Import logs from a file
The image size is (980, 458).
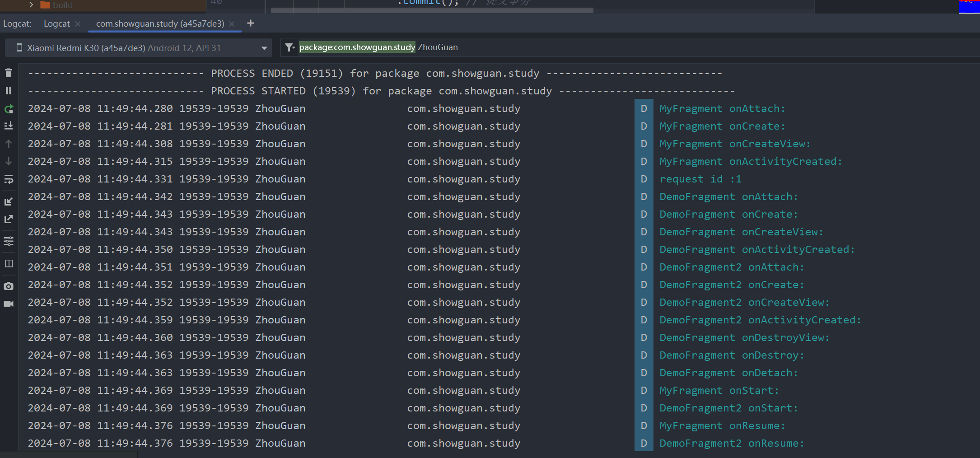click(x=9, y=201)
